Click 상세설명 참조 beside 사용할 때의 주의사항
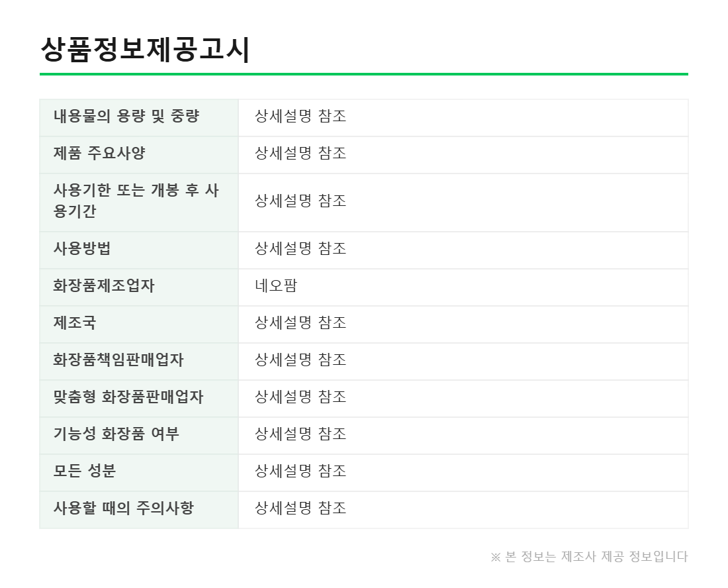 [300, 508]
